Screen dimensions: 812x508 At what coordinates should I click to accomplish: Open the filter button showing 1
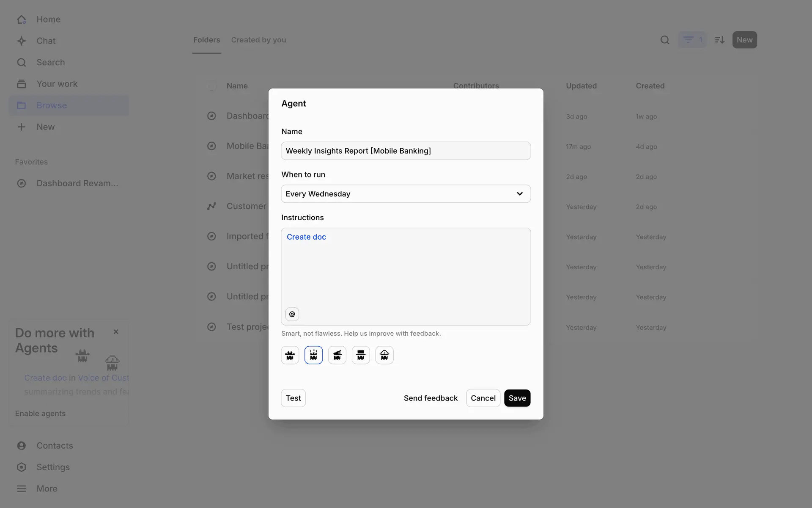pos(692,40)
